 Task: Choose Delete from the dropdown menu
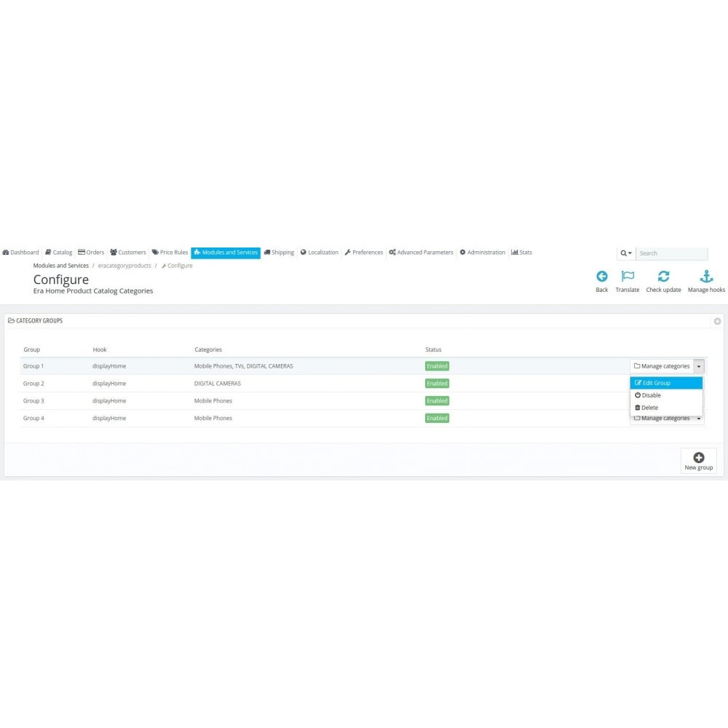coord(666,408)
